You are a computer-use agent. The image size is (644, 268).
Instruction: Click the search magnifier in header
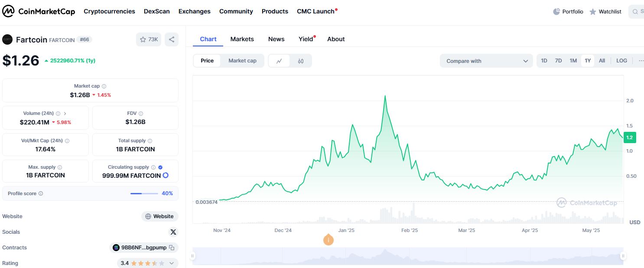pos(635,12)
